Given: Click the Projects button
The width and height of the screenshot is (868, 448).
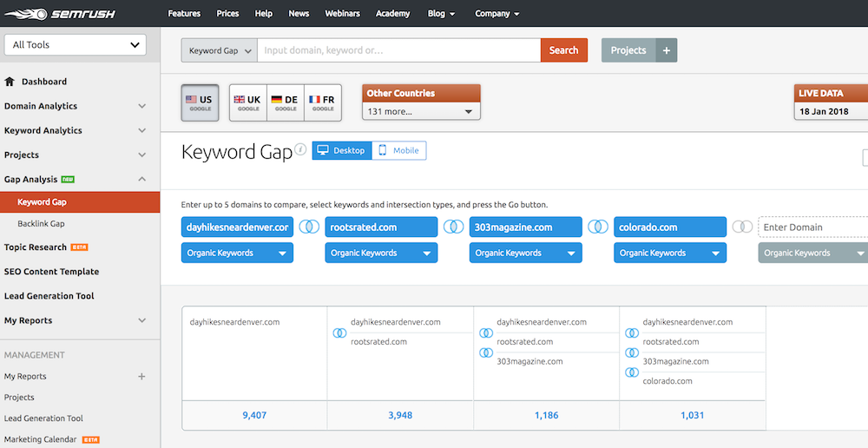Looking at the screenshot, I should (x=628, y=50).
